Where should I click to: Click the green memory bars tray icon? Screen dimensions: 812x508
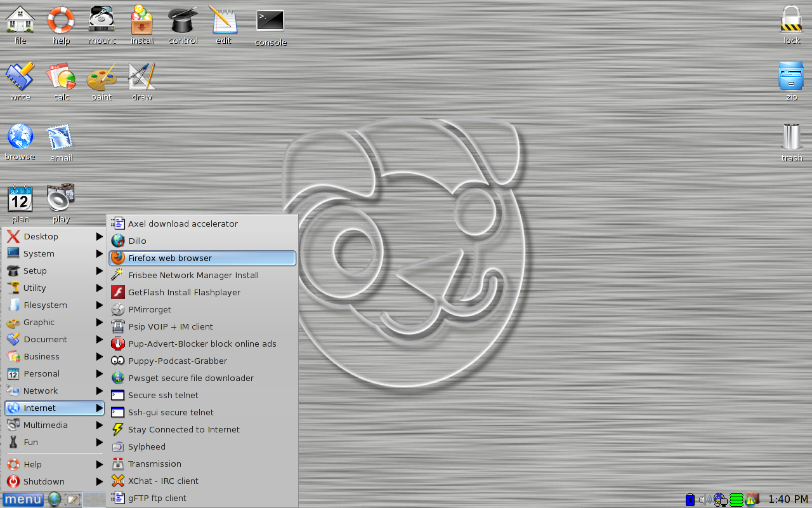736,500
